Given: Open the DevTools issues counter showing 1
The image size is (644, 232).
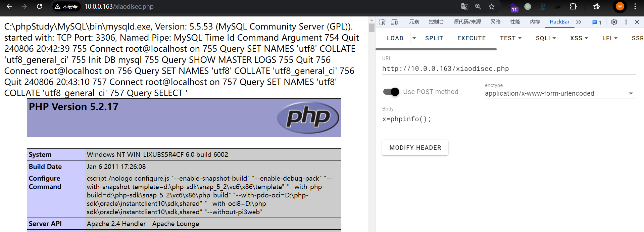Looking at the screenshot, I should click(597, 22).
